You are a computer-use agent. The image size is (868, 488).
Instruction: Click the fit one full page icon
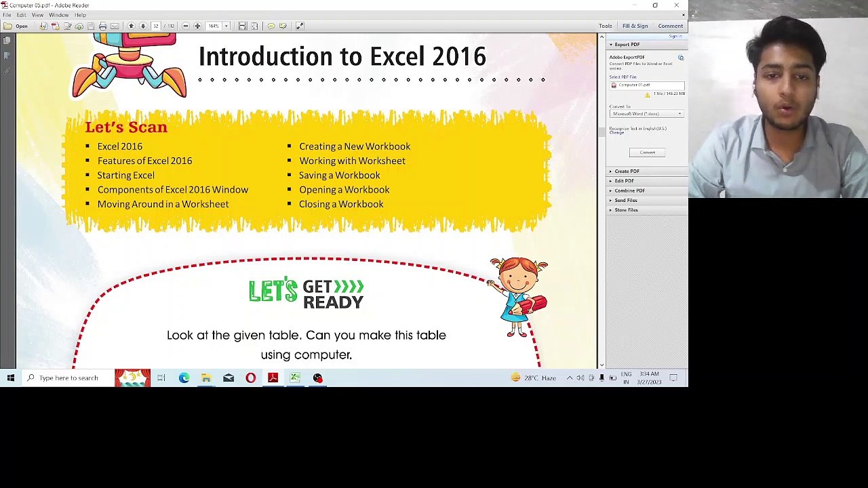pyautogui.click(x=254, y=26)
